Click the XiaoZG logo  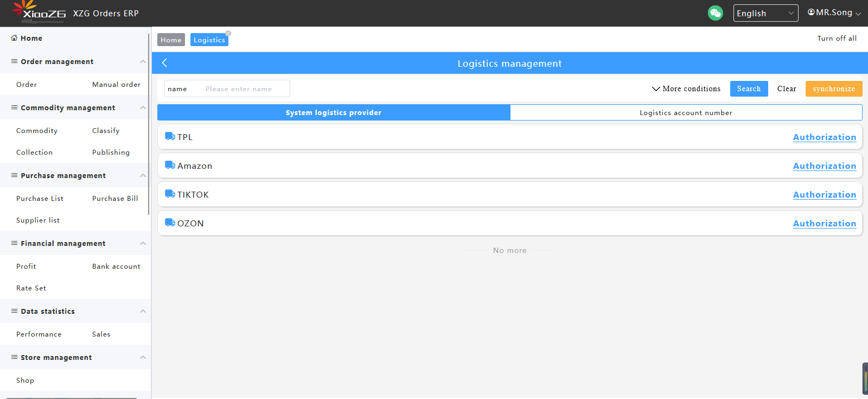tap(39, 12)
